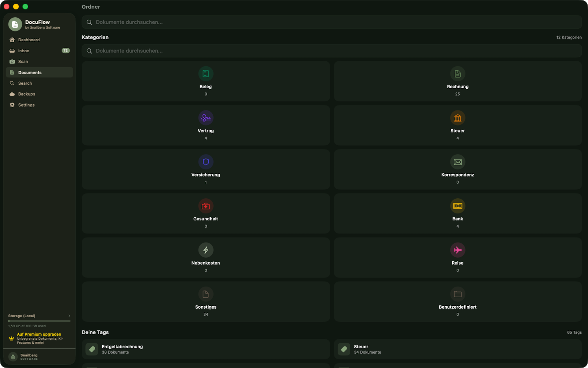Open Settings in sidebar

click(39, 105)
